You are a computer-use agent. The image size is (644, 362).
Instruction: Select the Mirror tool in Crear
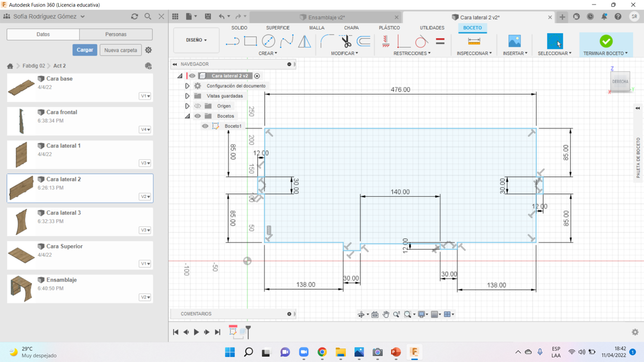pos(304,41)
